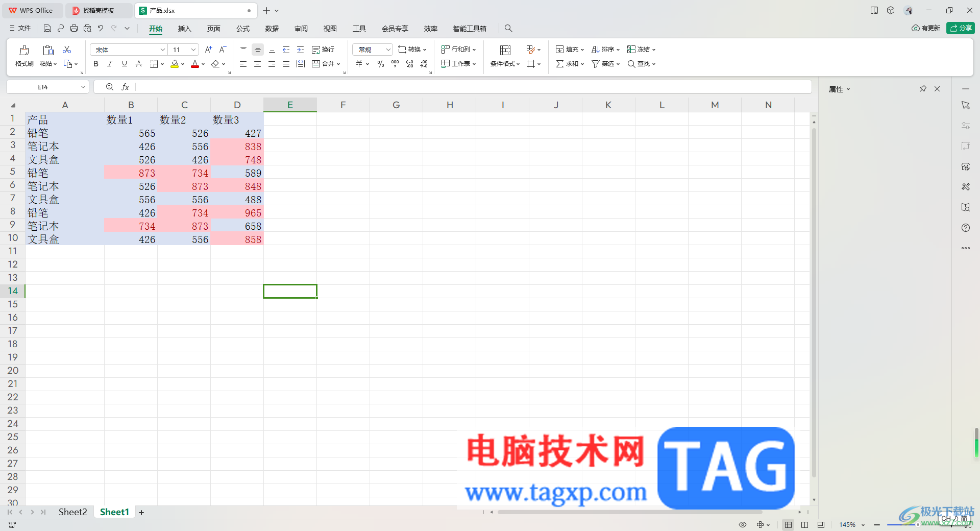980x531 pixels.
Task: Click the percent style icon
Action: click(381, 64)
